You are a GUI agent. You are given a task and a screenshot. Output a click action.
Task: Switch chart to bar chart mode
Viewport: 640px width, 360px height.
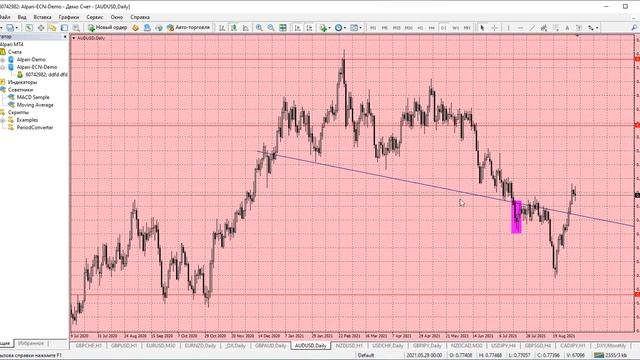tap(222, 28)
